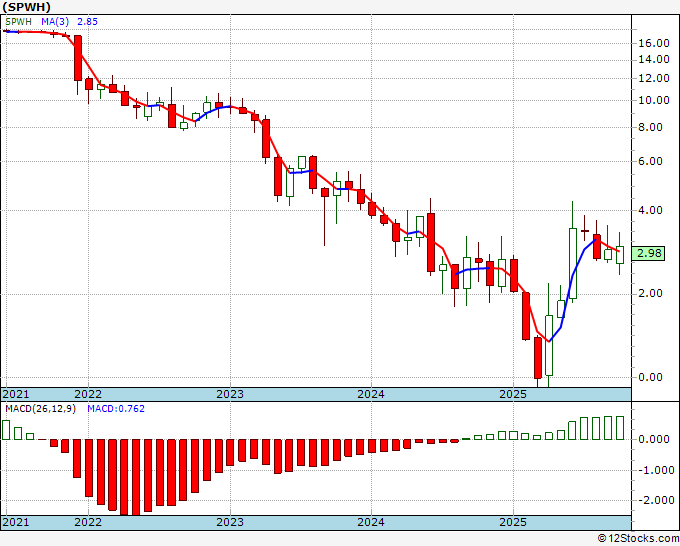
Task: Click the 6.00 price axis label
Action: pos(651,161)
